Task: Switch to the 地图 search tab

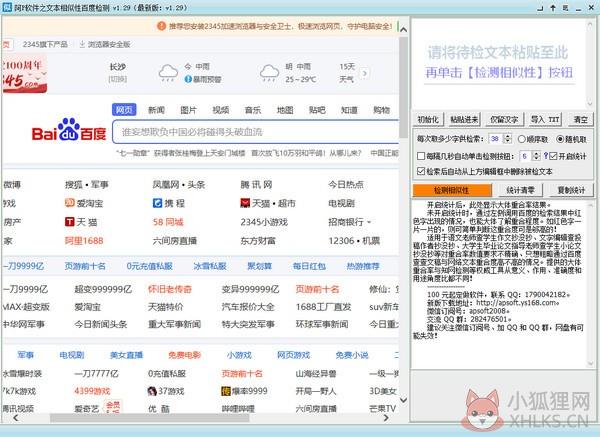Action: 285,110
